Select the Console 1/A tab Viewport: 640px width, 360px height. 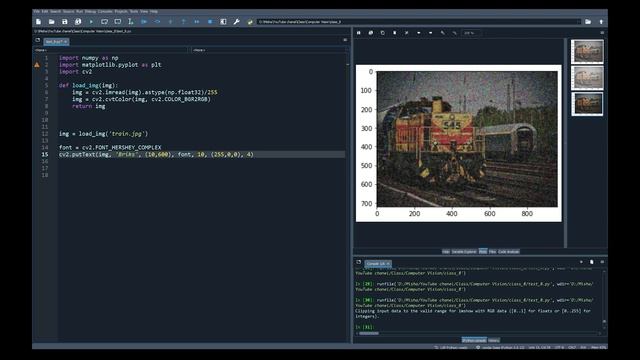tap(378, 264)
